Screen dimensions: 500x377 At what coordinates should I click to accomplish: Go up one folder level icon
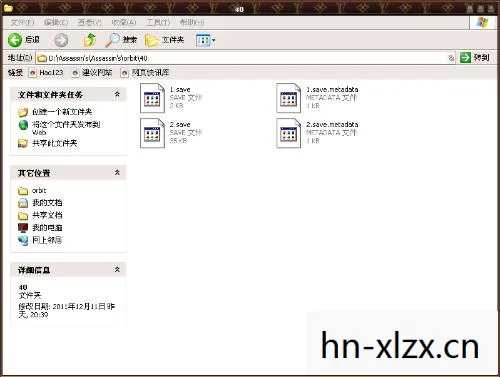89,40
